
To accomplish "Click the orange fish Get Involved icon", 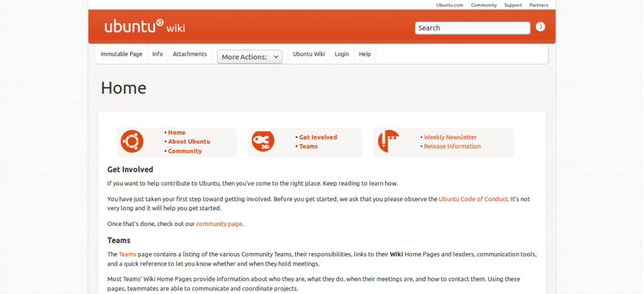I will [x=263, y=141].
